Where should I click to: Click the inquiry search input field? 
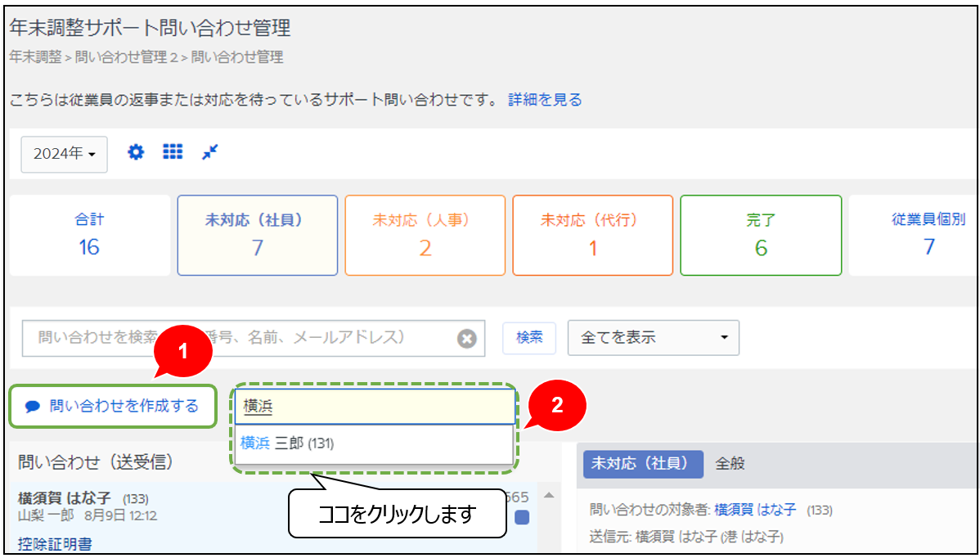pos(237,338)
